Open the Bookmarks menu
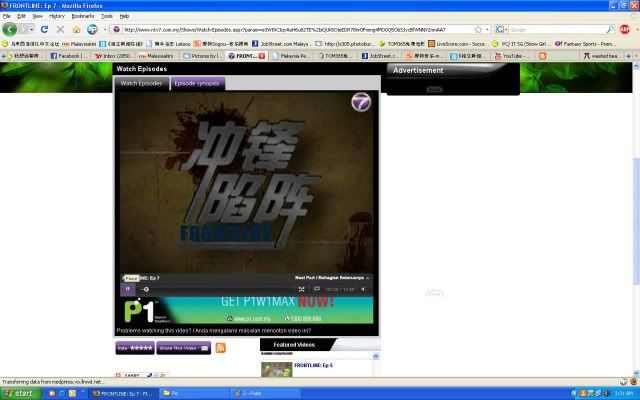This screenshot has height=400, width=640. (x=83, y=16)
